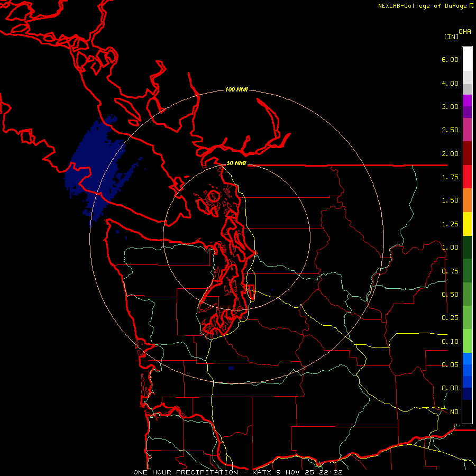The width and height of the screenshot is (476, 476).
Task: Click the [IN] units label
Action: pos(451,36)
